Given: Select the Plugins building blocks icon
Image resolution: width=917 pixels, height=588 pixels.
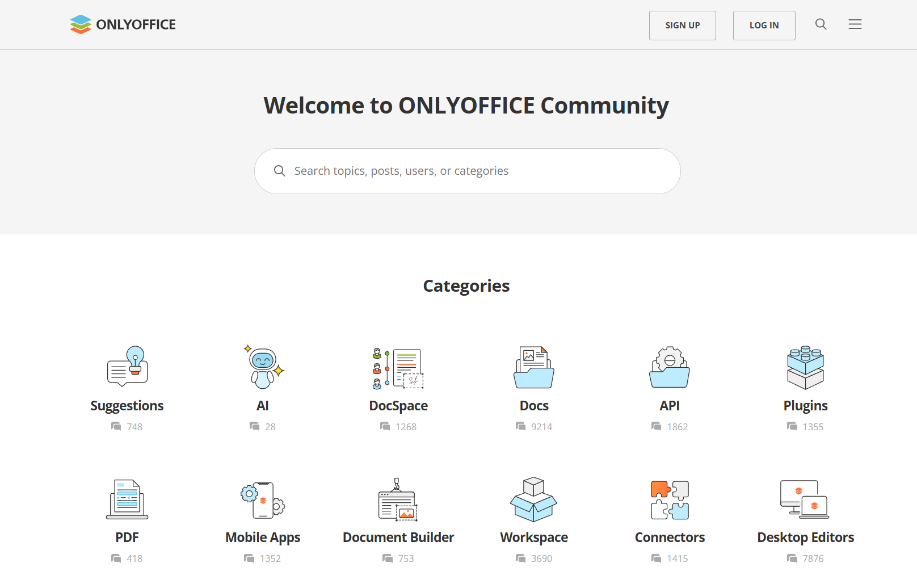Looking at the screenshot, I should coord(805,368).
